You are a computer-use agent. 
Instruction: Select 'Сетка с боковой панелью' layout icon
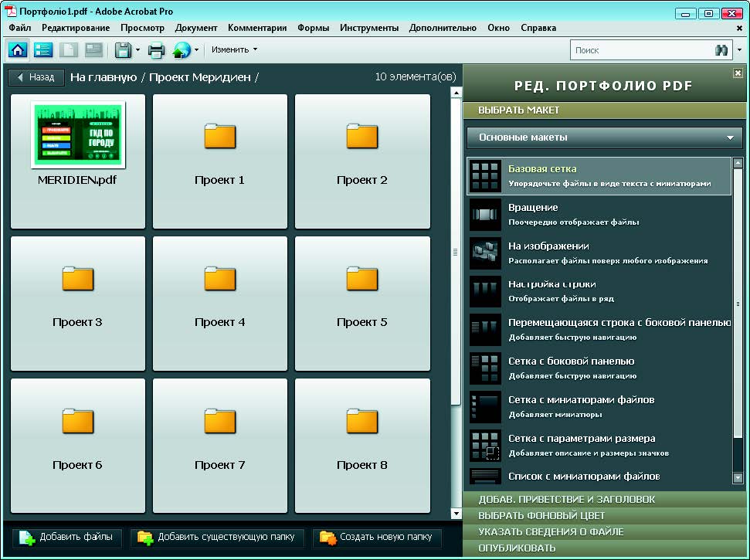[x=485, y=368]
